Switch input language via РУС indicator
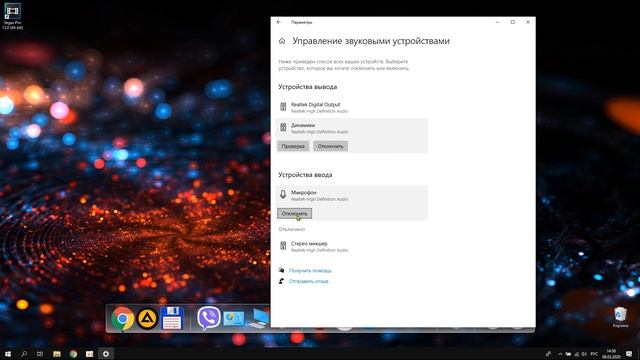Viewport: 640px width, 360px height. click(594, 354)
